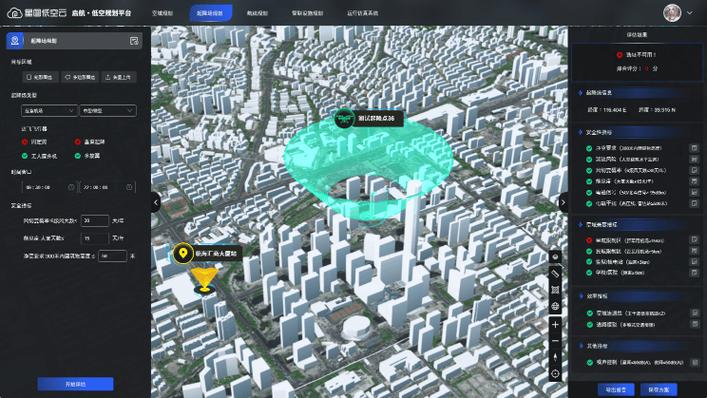The image size is (707, 398).
Task: Click the export report button
Action: pos(616,389)
